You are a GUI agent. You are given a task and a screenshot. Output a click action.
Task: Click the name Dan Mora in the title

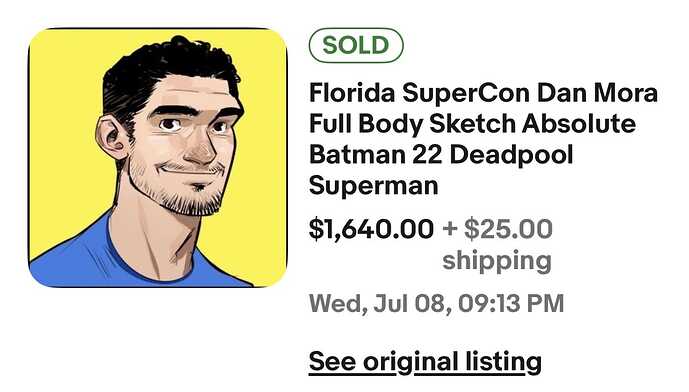tap(598, 93)
